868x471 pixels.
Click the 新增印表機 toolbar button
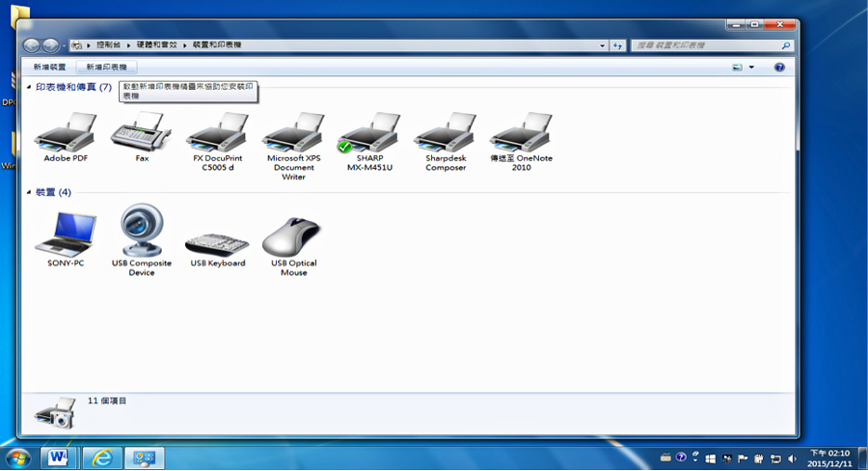coord(106,67)
